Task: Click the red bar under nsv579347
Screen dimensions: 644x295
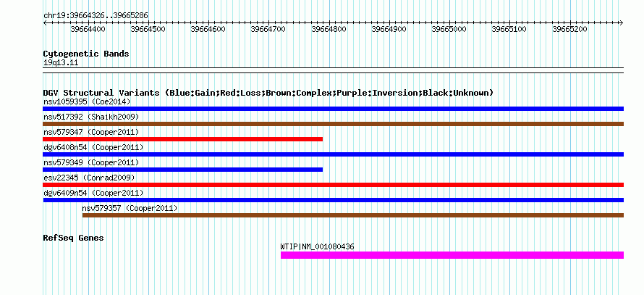Action: (183, 139)
